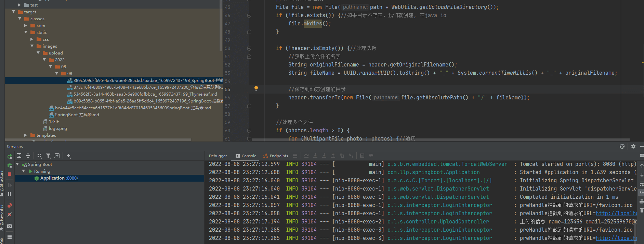644x244 pixels.
Task: Switch to the Console tab
Action: coord(246,156)
